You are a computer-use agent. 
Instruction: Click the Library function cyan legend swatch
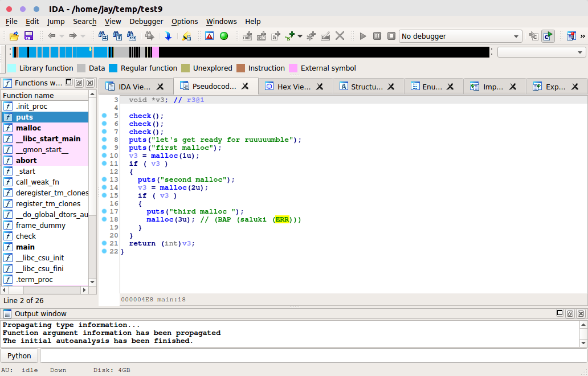point(11,68)
